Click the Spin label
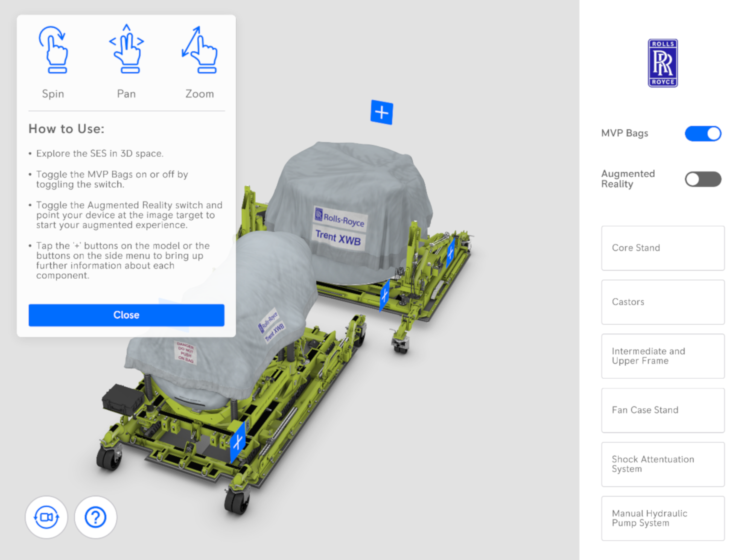 pyautogui.click(x=53, y=94)
